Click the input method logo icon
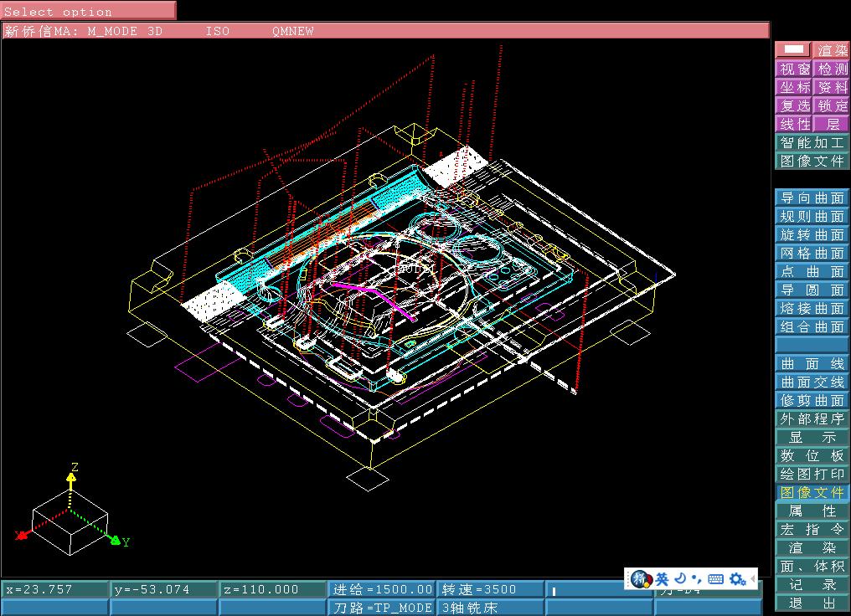This screenshot has height=616, width=851. coord(642,578)
